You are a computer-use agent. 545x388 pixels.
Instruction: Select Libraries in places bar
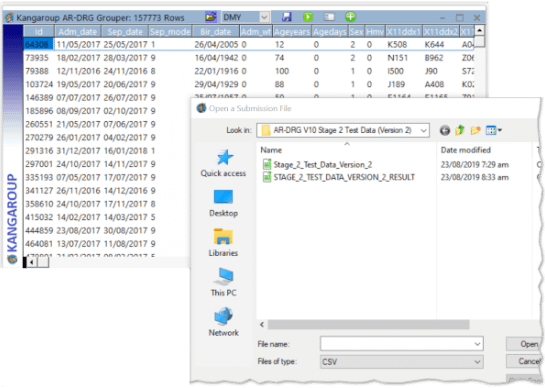[223, 243]
